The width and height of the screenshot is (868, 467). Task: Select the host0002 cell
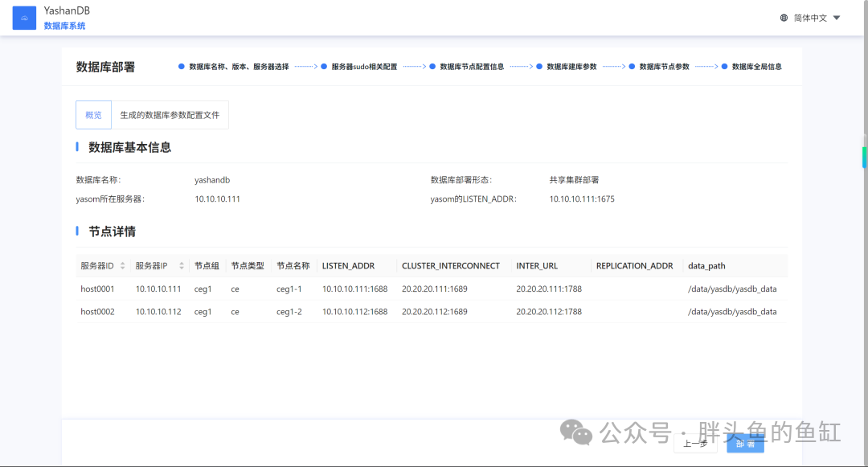tap(97, 312)
